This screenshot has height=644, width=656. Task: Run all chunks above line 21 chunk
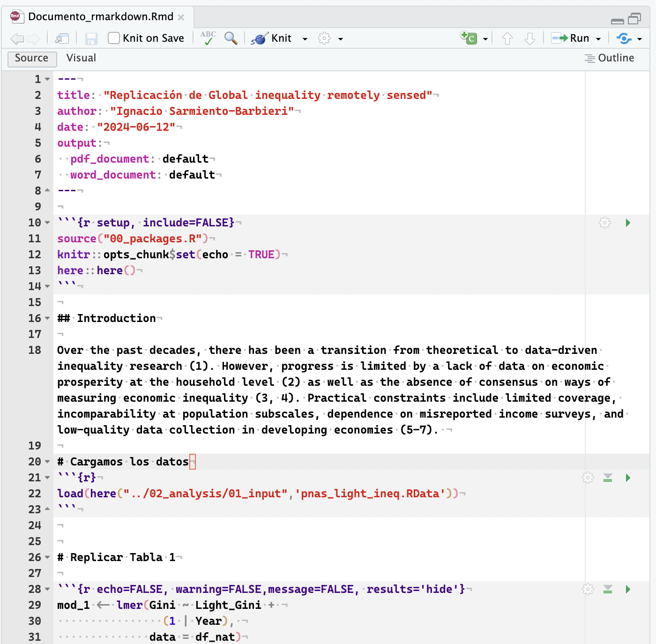(x=608, y=478)
